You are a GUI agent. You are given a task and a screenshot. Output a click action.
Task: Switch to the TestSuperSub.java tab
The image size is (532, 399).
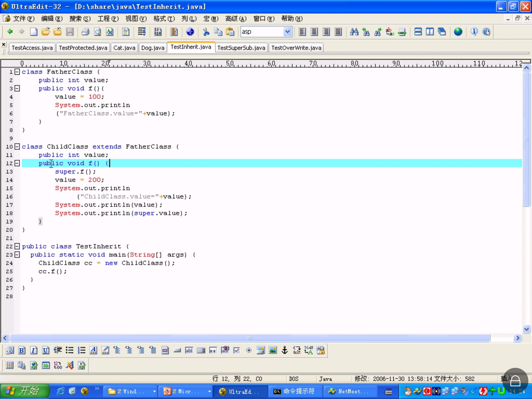(x=241, y=48)
